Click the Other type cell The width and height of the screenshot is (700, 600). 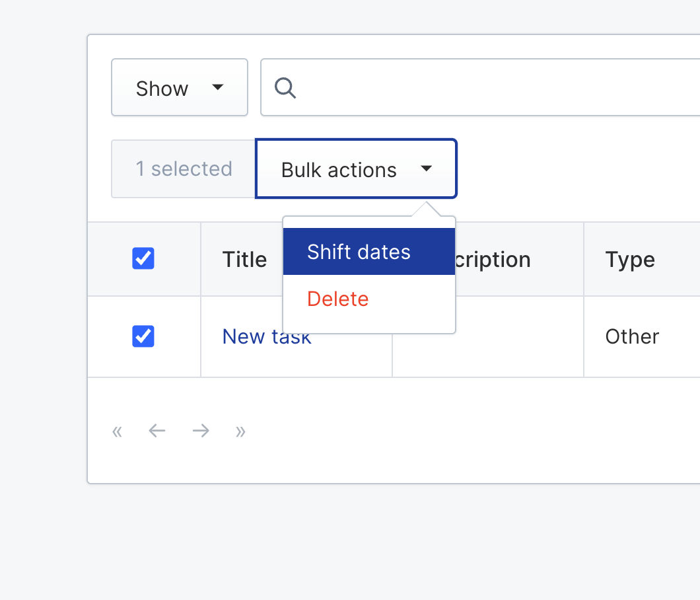pyautogui.click(x=632, y=336)
